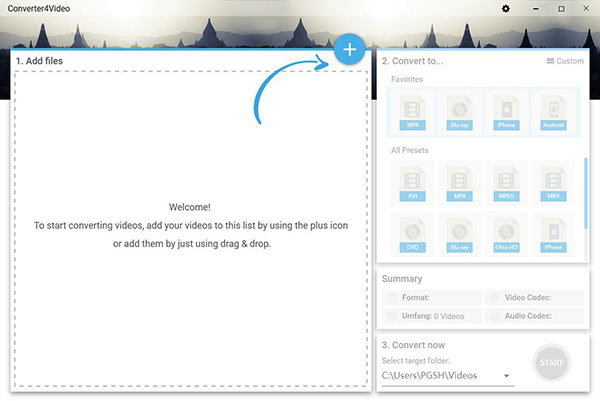600x401 pixels.
Task: Select the iPhone preset in Favorites
Action: [506, 112]
